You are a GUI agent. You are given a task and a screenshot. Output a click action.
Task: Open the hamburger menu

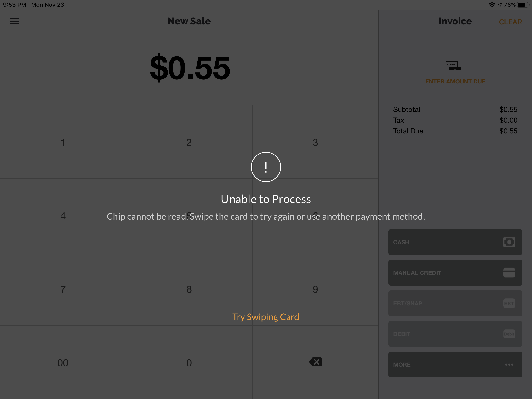click(x=14, y=21)
